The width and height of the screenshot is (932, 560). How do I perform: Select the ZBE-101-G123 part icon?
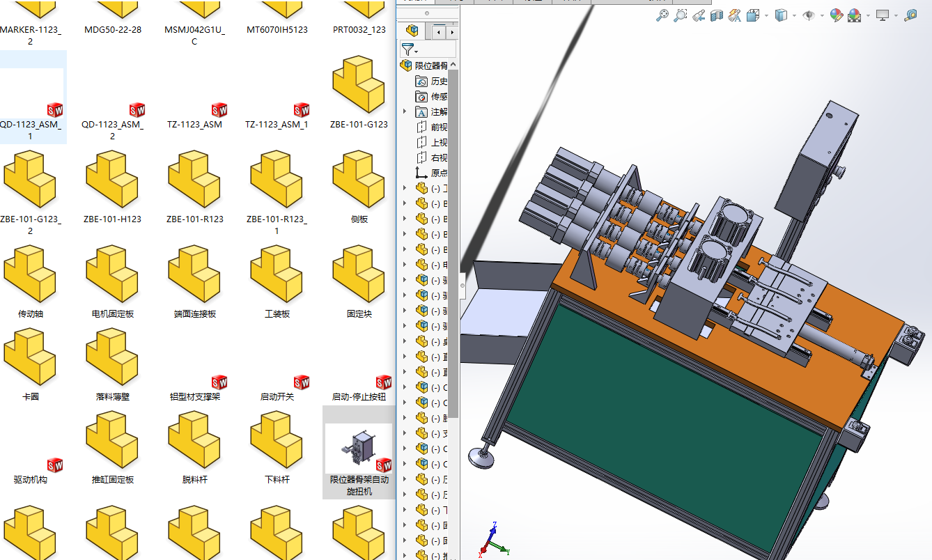(x=359, y=84)
